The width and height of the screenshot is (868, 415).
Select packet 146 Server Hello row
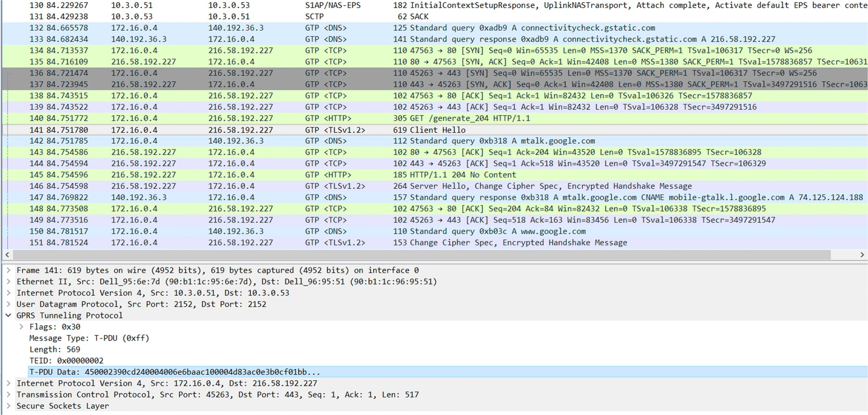(435, 186)
